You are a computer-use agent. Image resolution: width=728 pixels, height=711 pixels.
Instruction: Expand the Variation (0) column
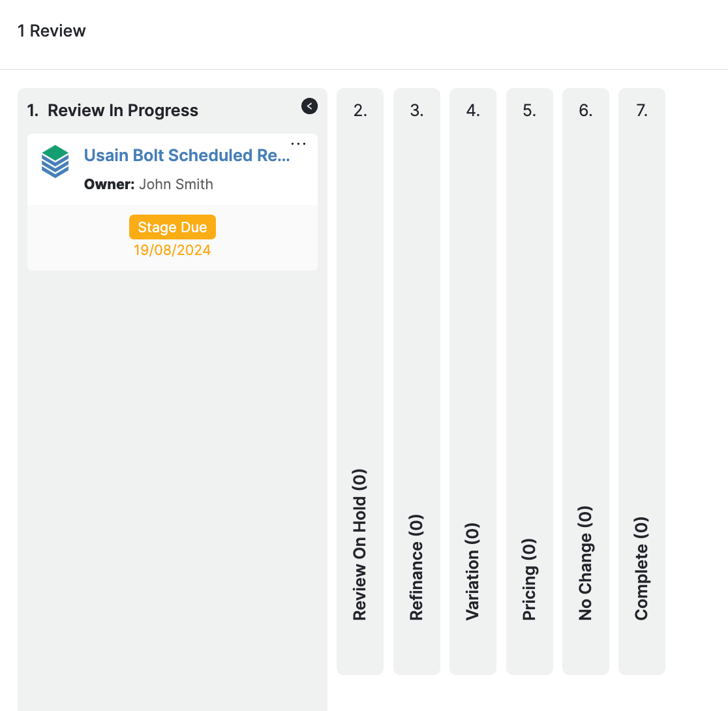click(x=472, y=571)
